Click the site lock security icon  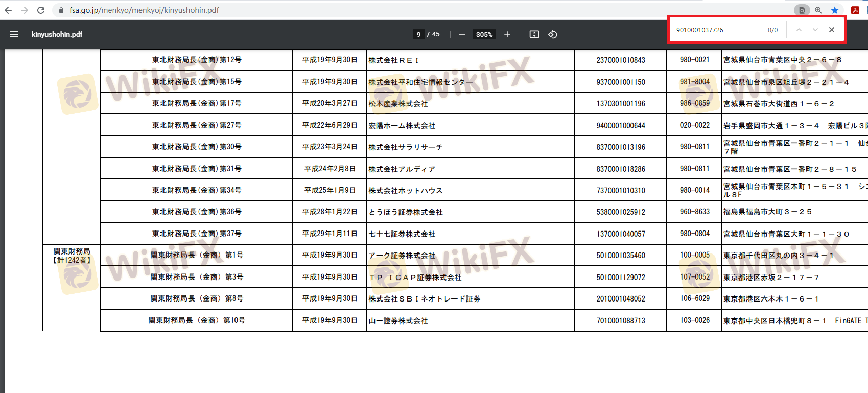point(61,10)
